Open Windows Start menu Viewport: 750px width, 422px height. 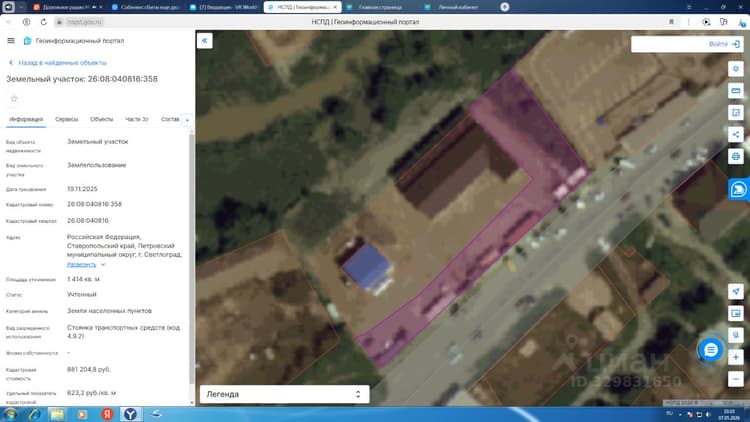(10, 414)
